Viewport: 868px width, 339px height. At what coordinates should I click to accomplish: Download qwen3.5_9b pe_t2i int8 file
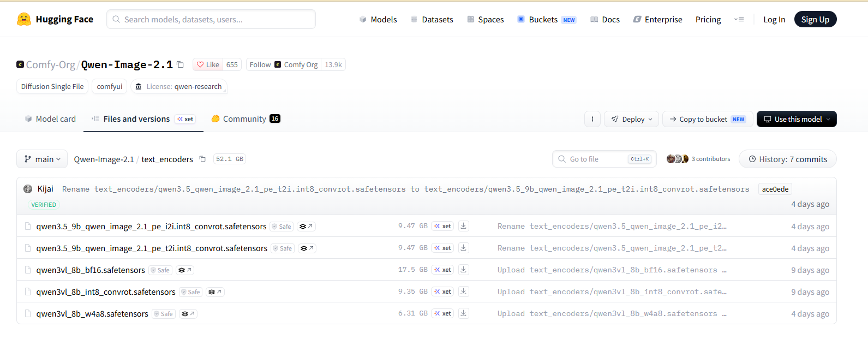(x=463, y=248)
